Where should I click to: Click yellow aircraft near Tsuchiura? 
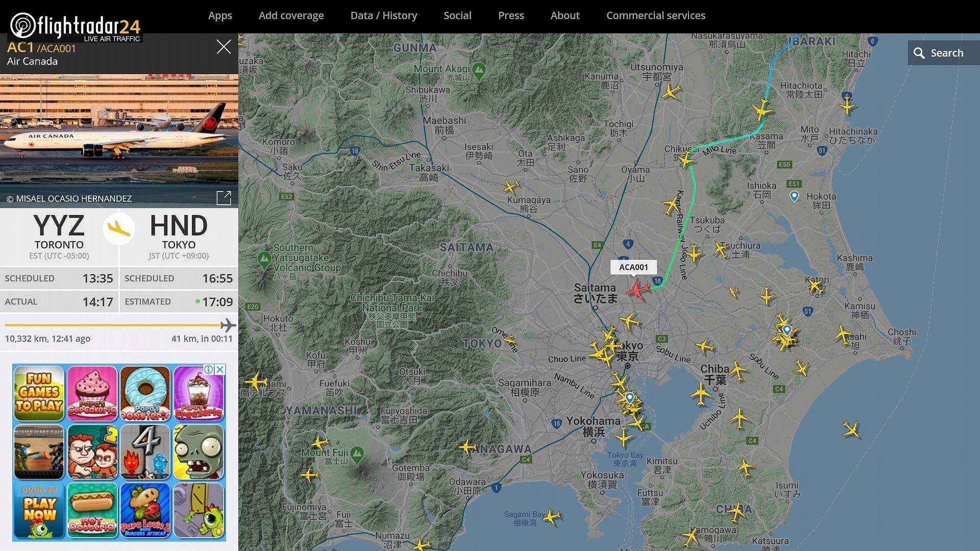[x=721, y=250]
